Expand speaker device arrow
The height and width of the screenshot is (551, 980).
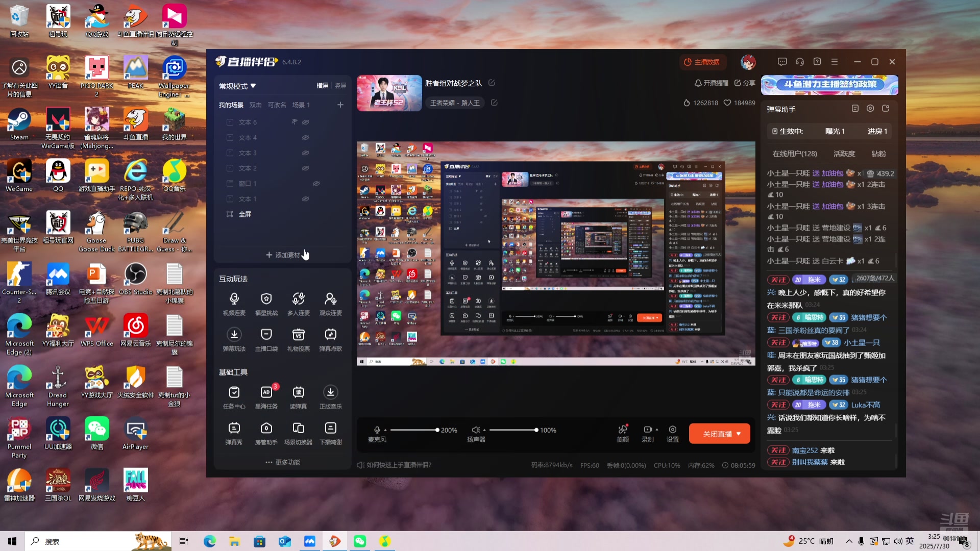pyautogui.click(x=484, y=430)
